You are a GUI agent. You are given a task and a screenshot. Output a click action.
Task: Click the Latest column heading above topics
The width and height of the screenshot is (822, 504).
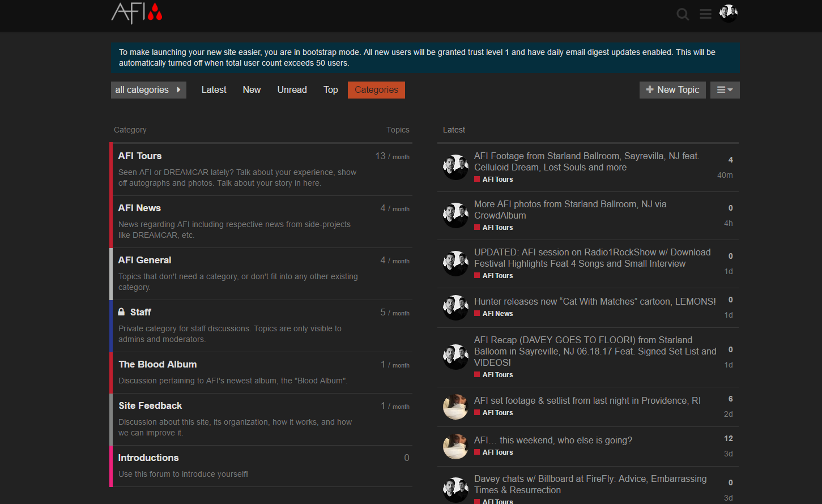pyautogui.click(x=454, y=130)
